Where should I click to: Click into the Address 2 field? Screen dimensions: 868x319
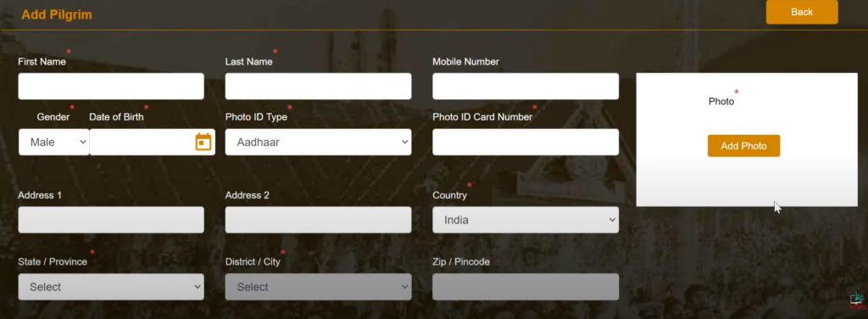319,220
